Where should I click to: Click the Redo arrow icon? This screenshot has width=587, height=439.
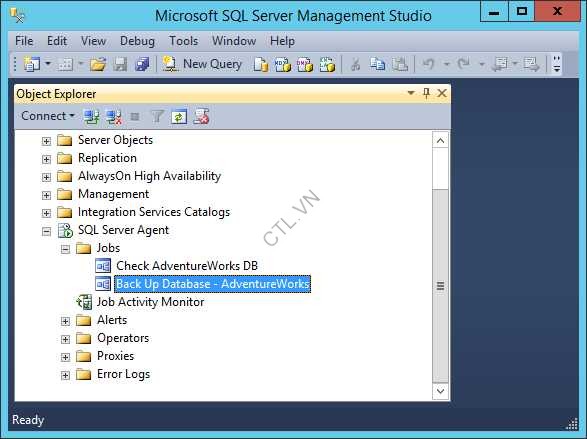click(x=464, y=64)
